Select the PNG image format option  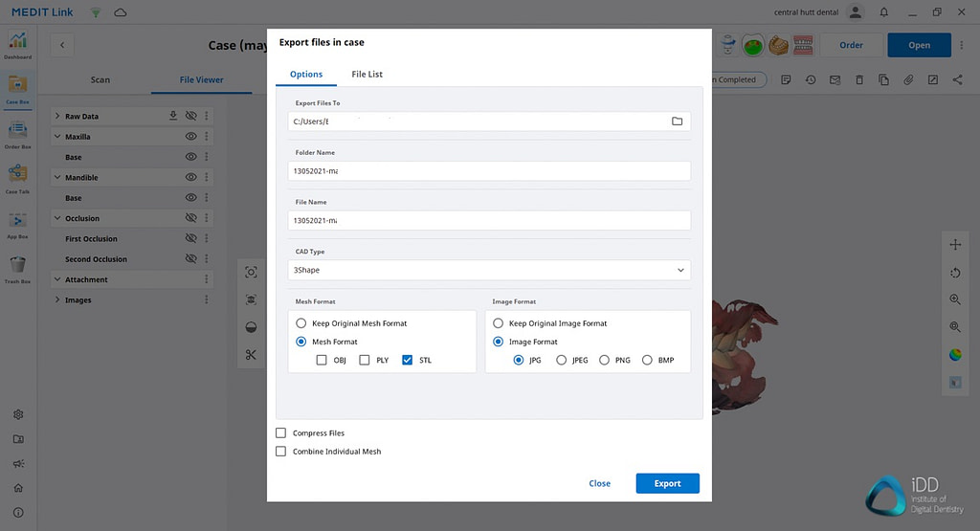pyautogui.click(x=604, y=360)
